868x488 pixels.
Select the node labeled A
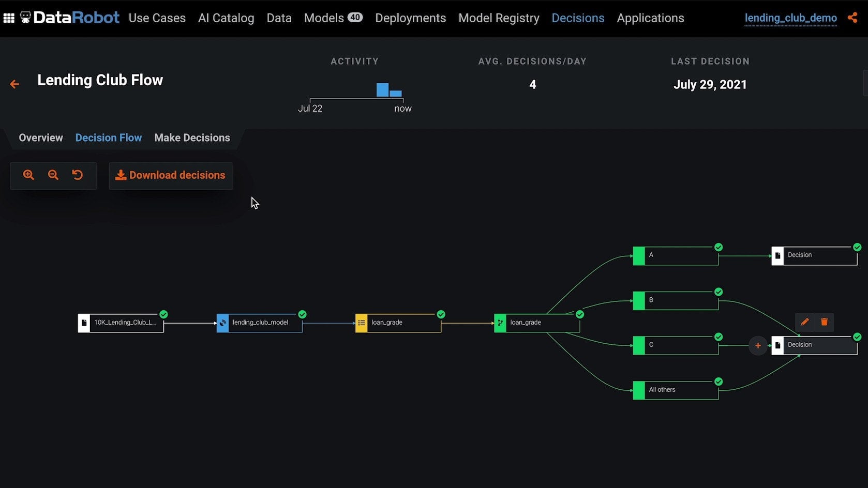tap(676, 256)
